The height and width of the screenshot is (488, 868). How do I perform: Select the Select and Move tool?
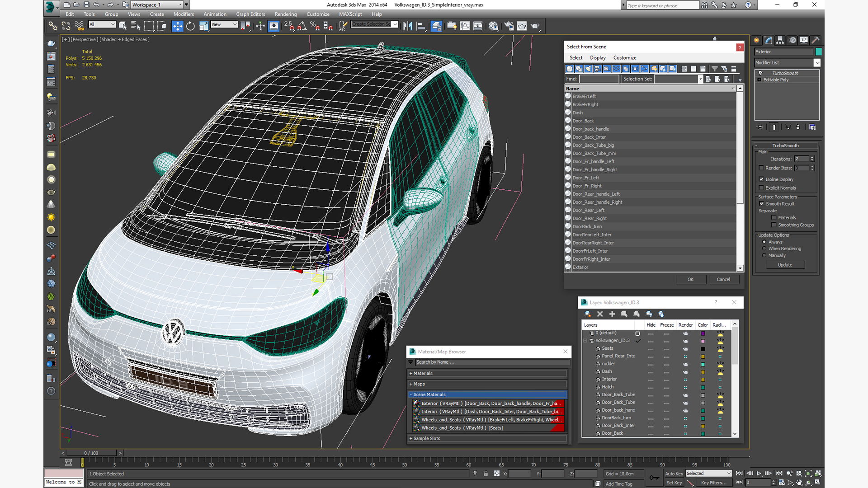coord(178,26)
